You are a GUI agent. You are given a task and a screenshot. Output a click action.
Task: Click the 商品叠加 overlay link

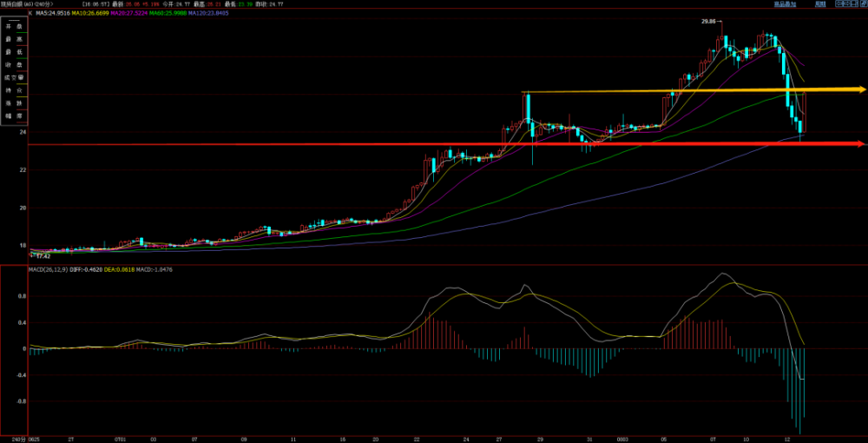(x=785, y=3)
